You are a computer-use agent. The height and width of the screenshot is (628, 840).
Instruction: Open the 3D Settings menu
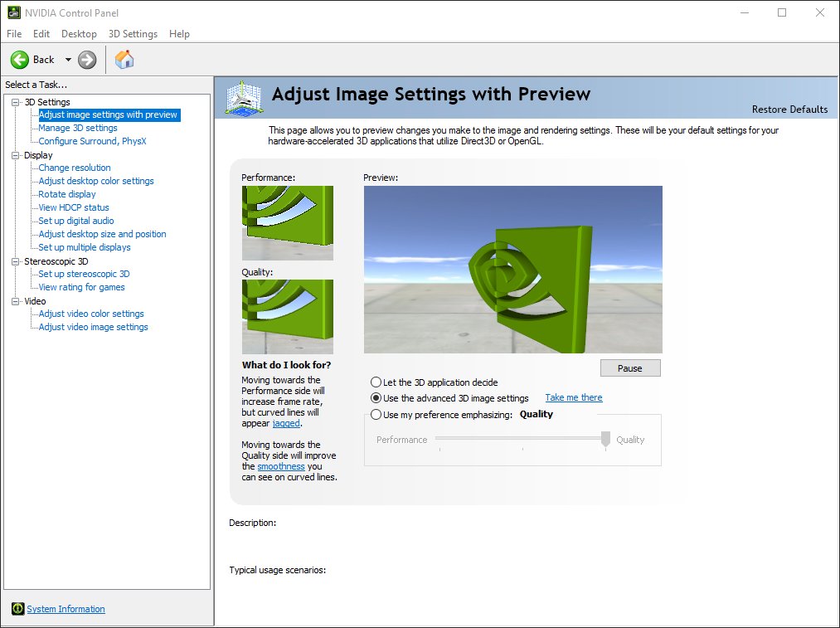point(133,34)
